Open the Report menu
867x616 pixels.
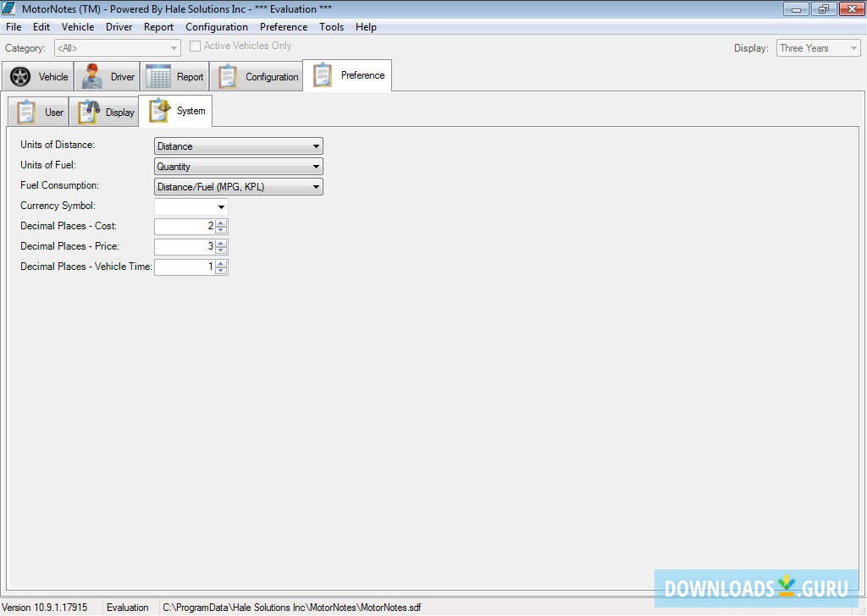(158, 27)
